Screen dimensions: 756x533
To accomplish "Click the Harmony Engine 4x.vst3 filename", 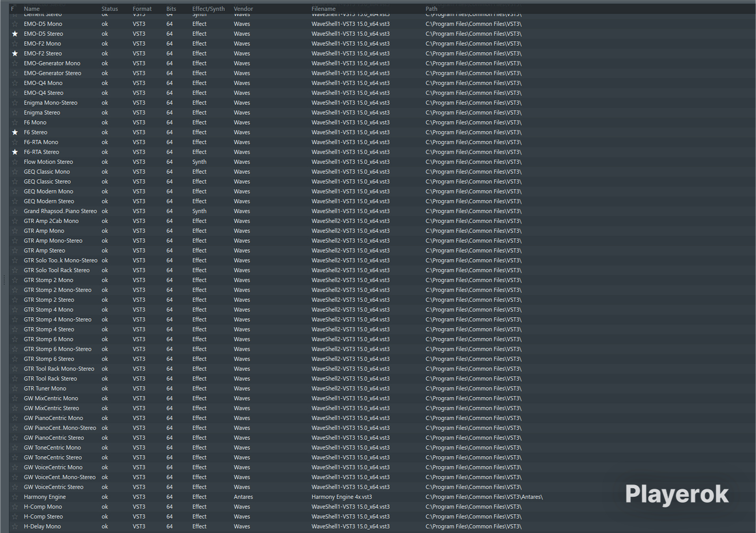I will tap(342, 497).
